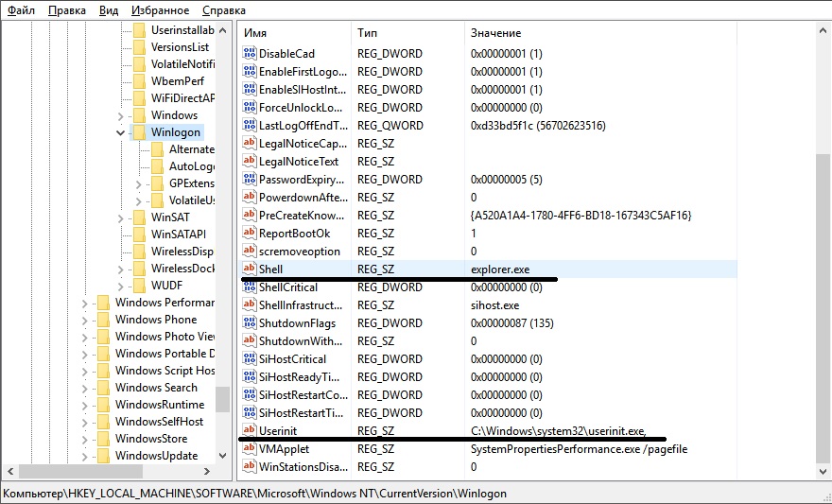832x504 pixels.
Task: Select the SiHostReadyTi... value name
Action: [x=300, y=376]
